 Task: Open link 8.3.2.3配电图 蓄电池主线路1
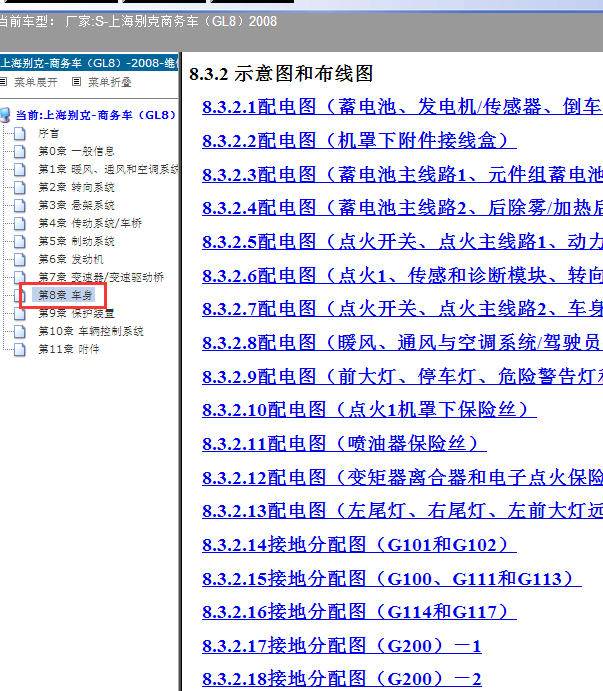pos(402,175)
